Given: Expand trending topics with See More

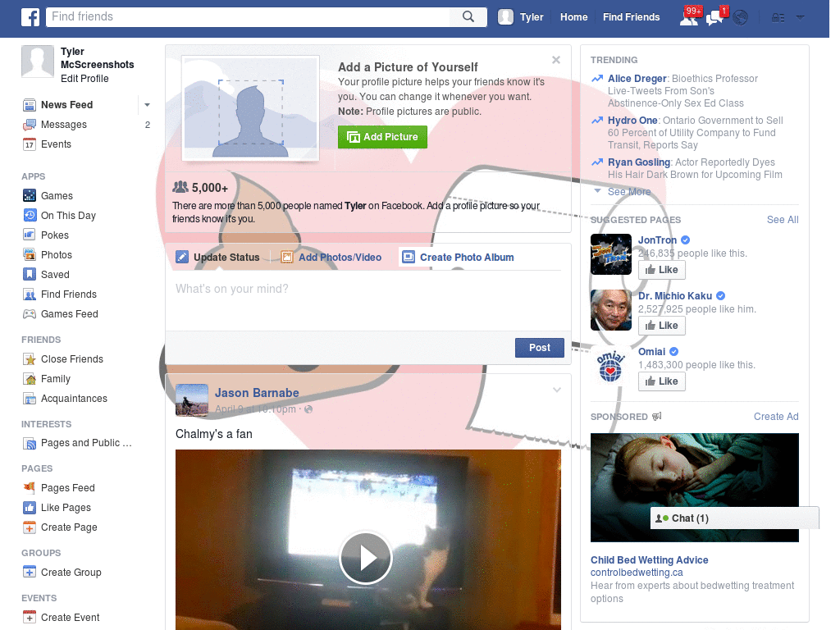Looking at the screenshot, I should (x=629, y=192).
